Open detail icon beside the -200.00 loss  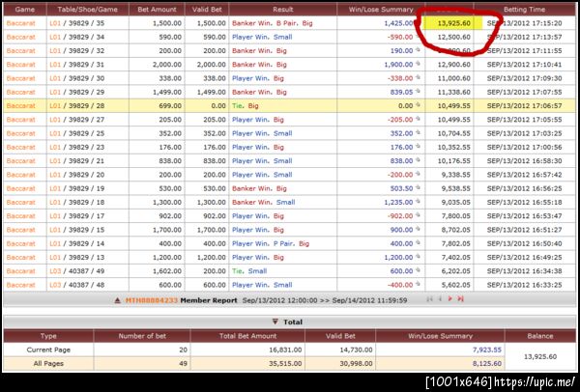point(418,174)
